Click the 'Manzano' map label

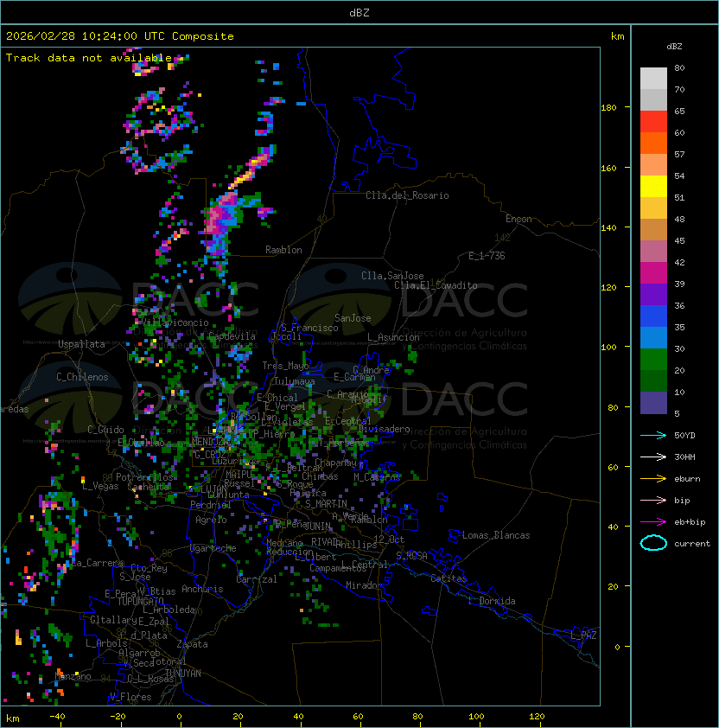pos(73,676)
